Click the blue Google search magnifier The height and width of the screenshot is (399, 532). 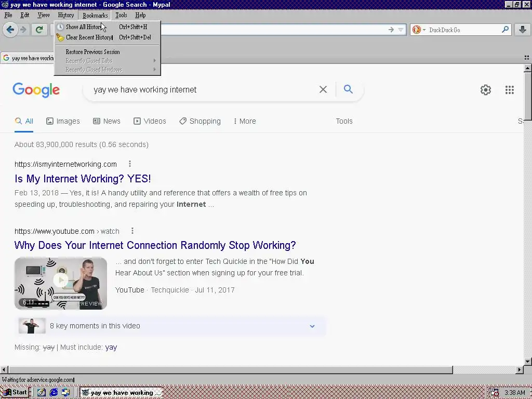point(348,89)
